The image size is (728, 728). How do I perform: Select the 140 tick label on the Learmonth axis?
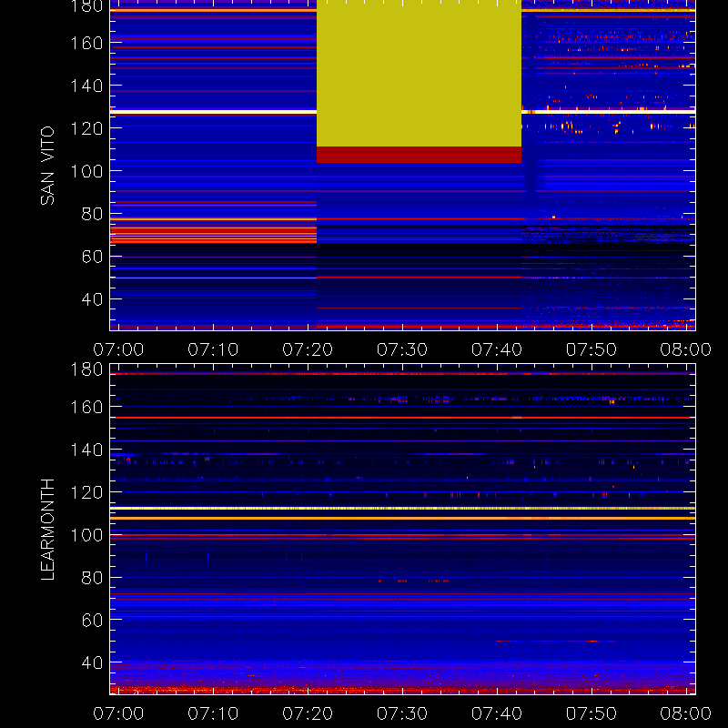[86, 450]
